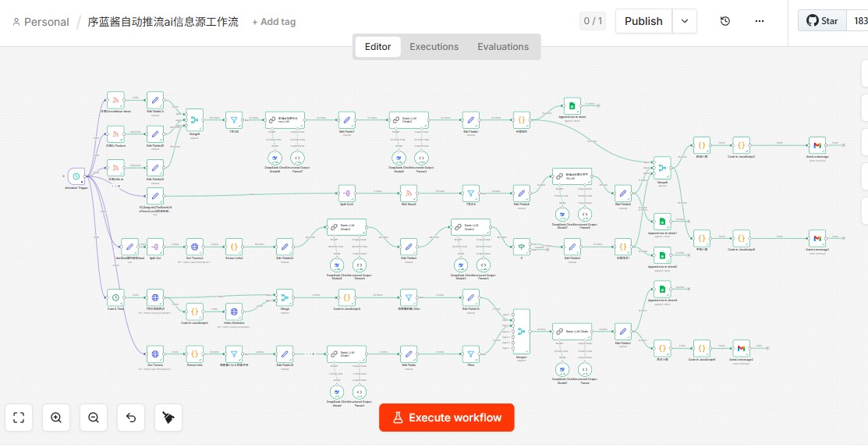Viewport: 868px width, 448px height.
Task: Open the Edit Fields4 node
Action: tap(623, 331)
